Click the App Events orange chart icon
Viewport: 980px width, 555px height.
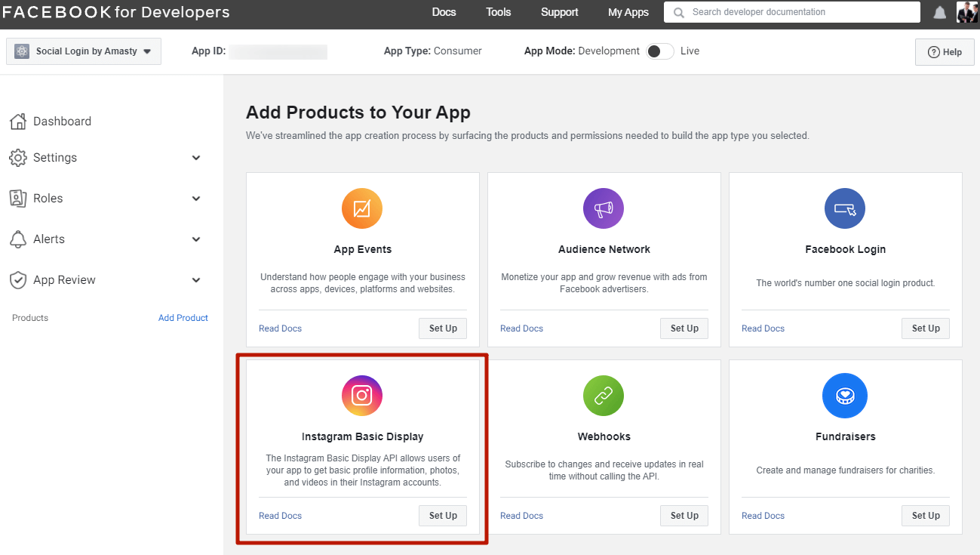coord(362,208)
